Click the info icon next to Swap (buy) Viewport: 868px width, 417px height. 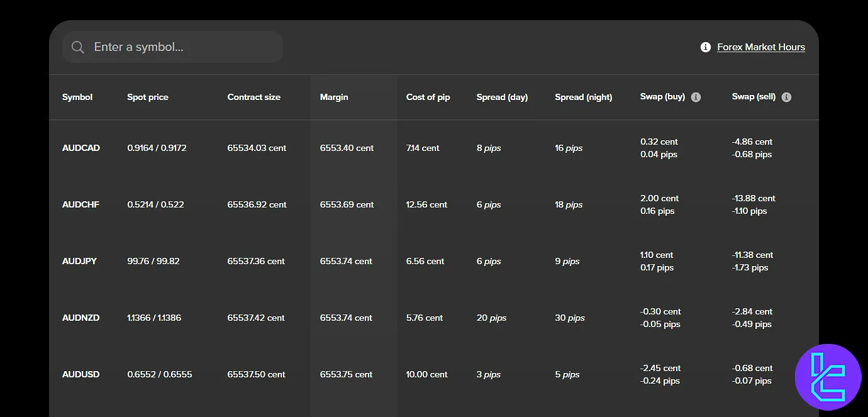click(x=696, y=97)
